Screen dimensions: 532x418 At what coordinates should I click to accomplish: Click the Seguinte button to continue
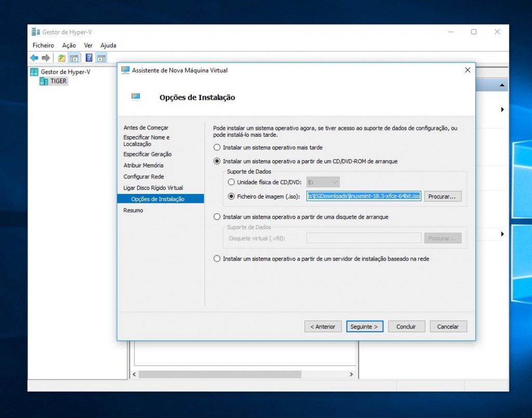coord(365,326)
